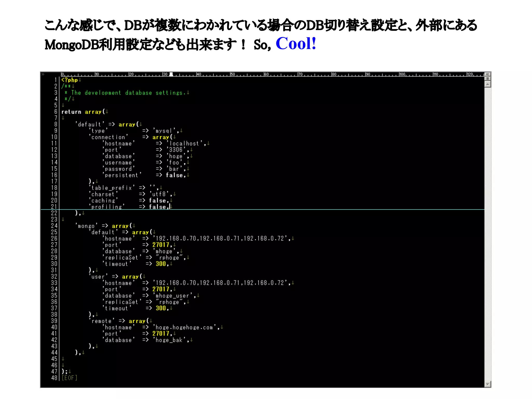Click the list icon button below the chevrons
Image resolution: width=532 pixels, height=399 pixels.
tap(488, 78)
